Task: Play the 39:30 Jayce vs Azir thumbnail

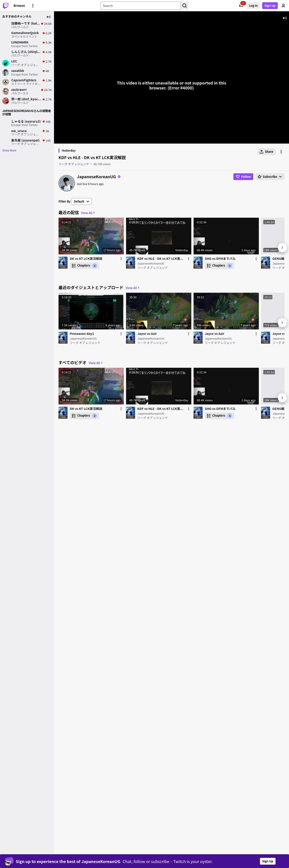Action: point(159,311)
